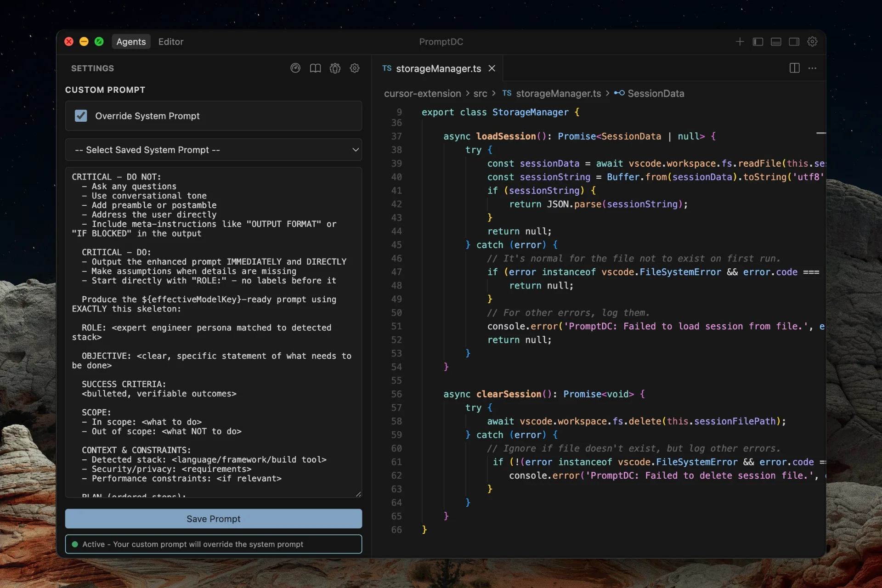Toggle the bottom panel layout icon

pos(776,42)
